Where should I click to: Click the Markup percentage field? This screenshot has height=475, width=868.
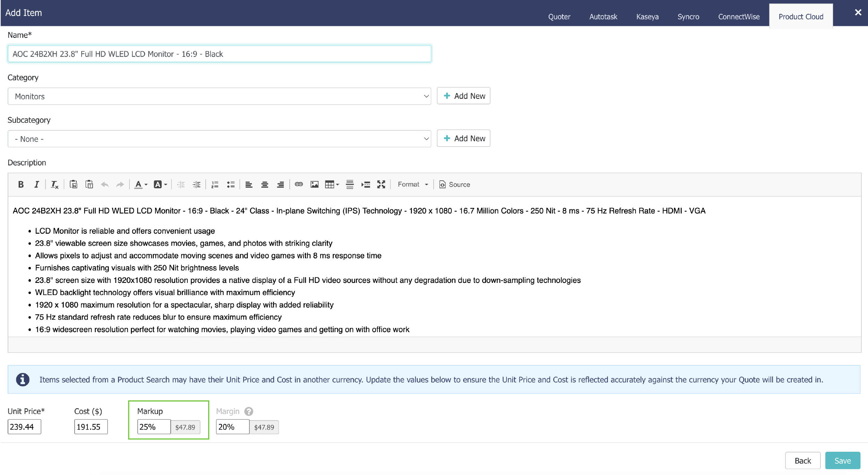coord(154,427)
